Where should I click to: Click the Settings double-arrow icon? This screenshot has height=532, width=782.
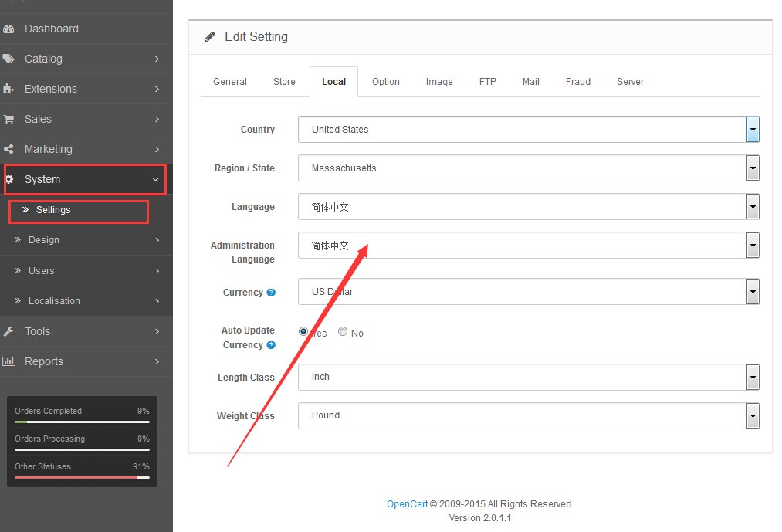pyautogui.click(x=25, y=209)
